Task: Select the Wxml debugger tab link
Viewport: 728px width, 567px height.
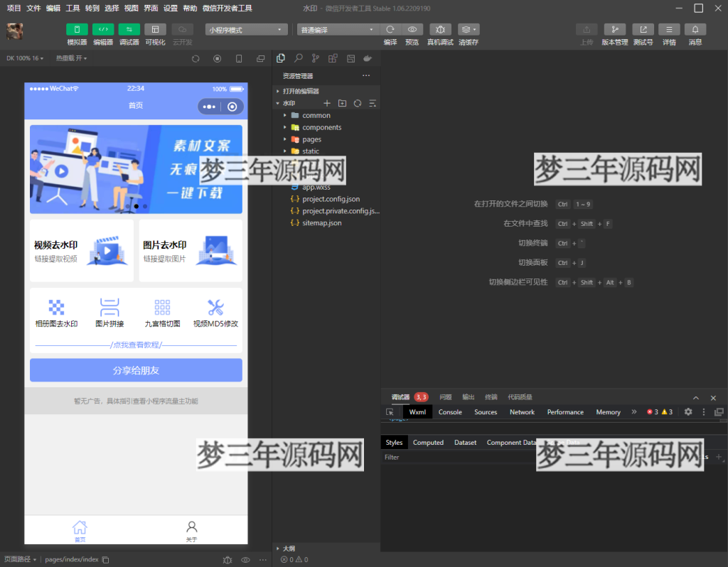Action: click(417, 411)
